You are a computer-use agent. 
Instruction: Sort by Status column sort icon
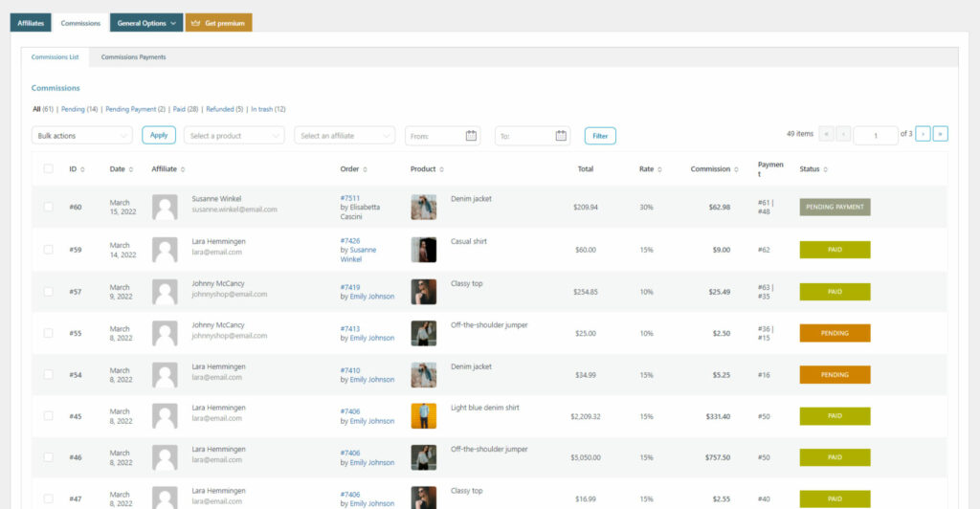[x=827, y=169]
